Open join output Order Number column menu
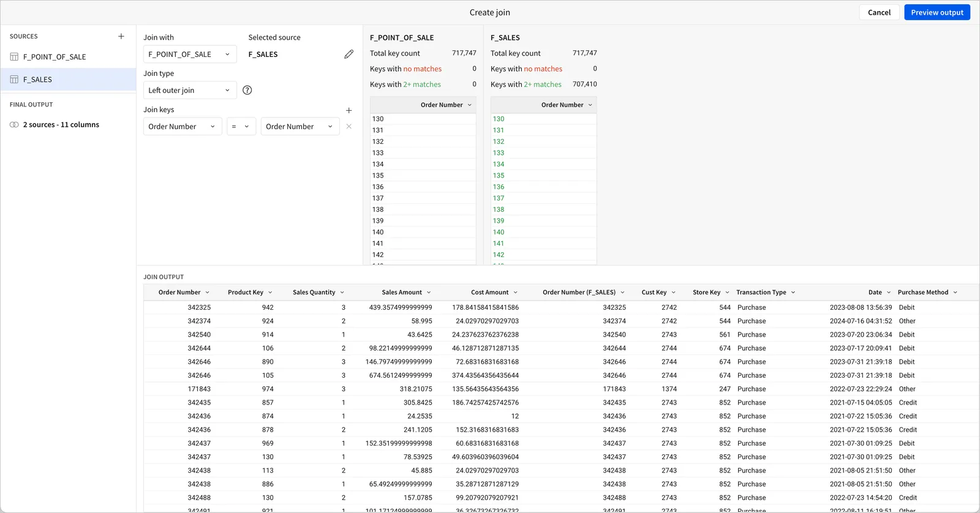 click(x=207, y=293)
